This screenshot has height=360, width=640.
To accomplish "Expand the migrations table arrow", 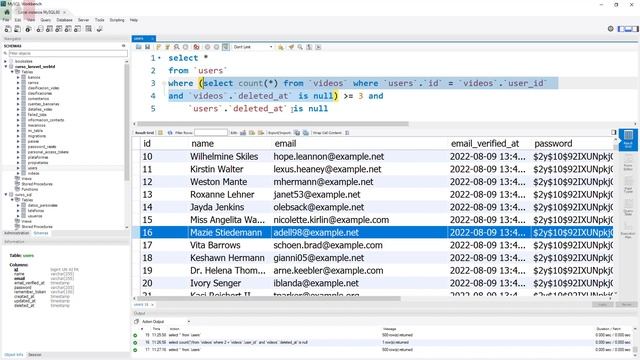I will (x=18, y=136).
